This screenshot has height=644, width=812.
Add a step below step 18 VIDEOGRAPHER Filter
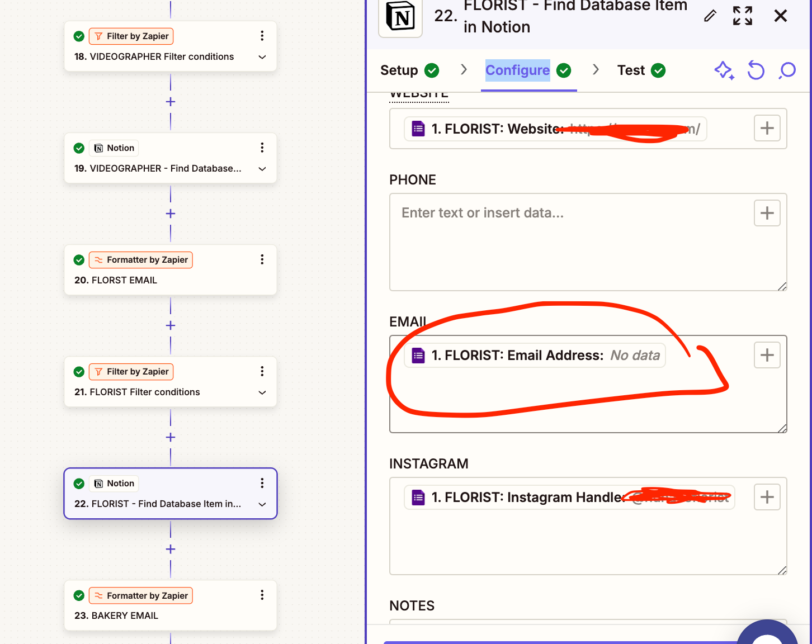pyautogui.click(x=171, y=102)
